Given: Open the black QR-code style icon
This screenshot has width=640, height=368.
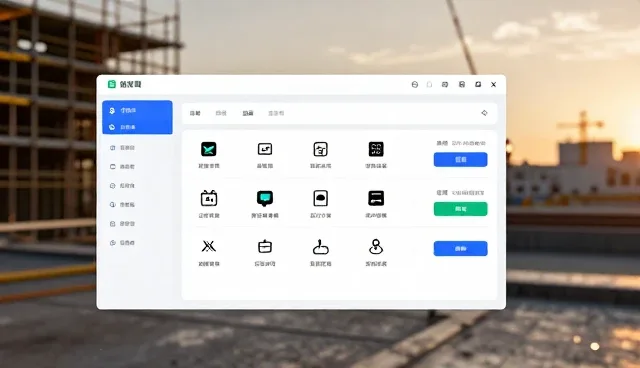Looking at the screenshot, I should tap(376, 149).
